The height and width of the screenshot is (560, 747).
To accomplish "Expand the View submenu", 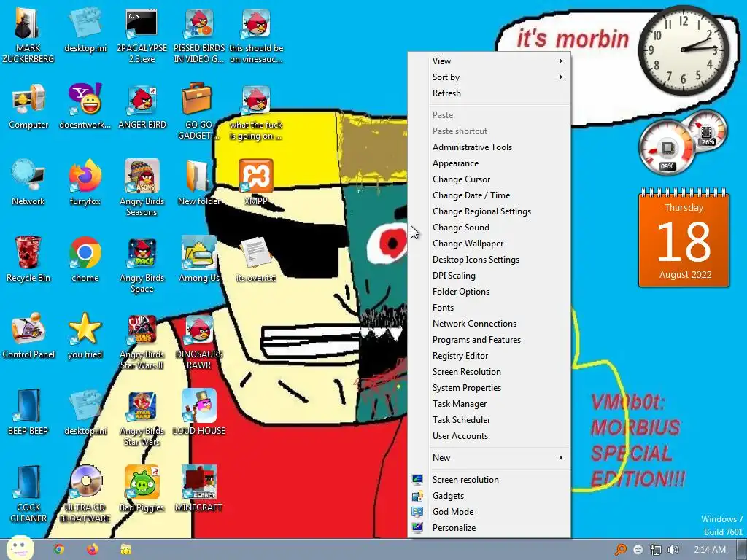I will tap(489, 61).
